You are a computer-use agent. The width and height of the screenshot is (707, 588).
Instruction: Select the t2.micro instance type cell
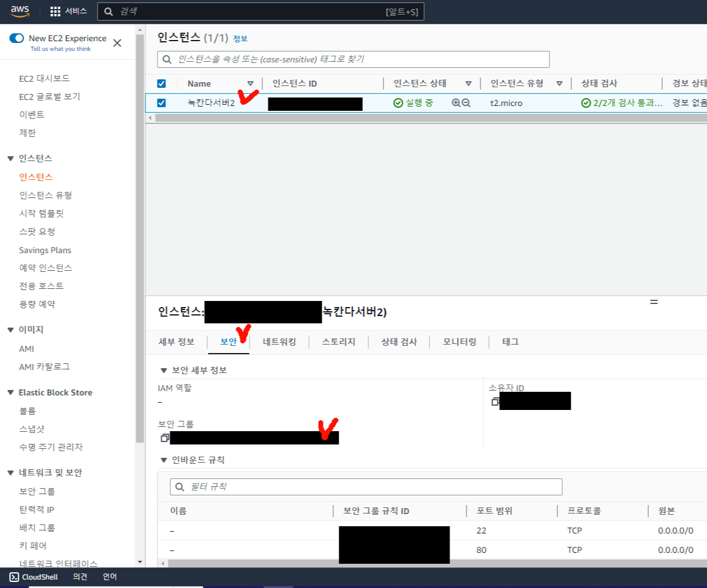pos(506,103)
